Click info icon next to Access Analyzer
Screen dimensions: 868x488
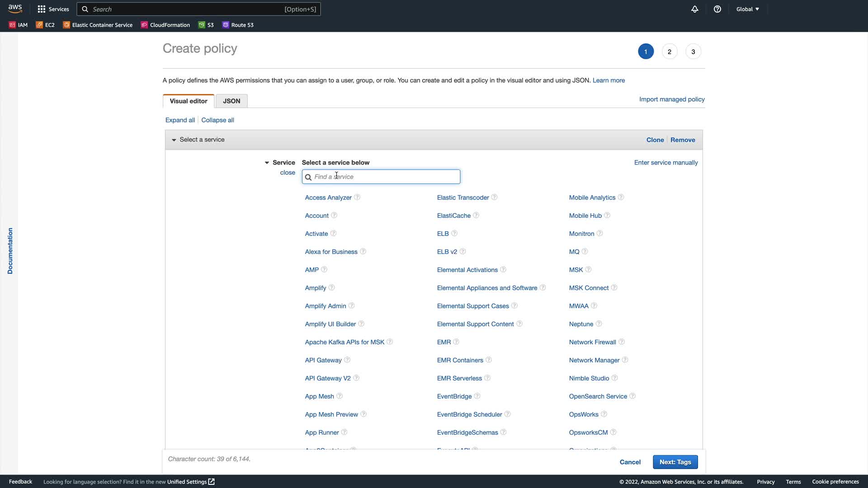click(357, 197)
